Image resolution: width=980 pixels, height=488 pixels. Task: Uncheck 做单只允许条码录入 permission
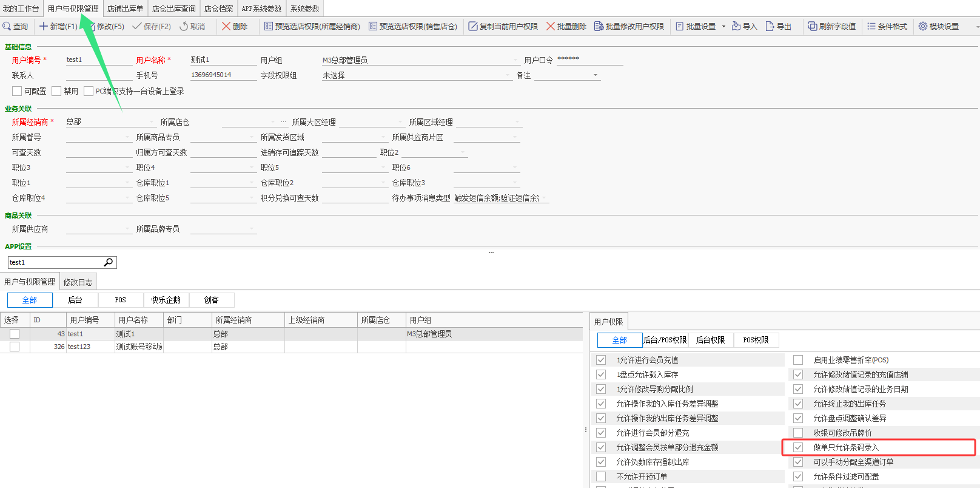coord(798,447)
